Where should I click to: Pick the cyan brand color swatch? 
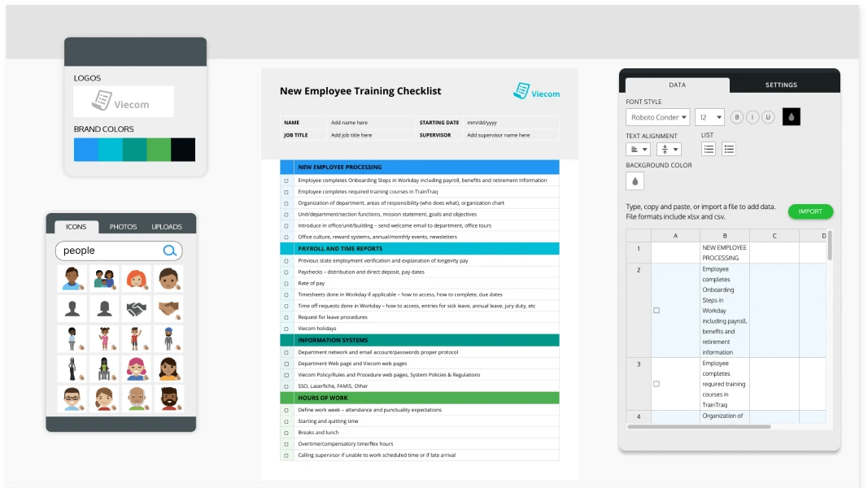[x=110, y=150]
